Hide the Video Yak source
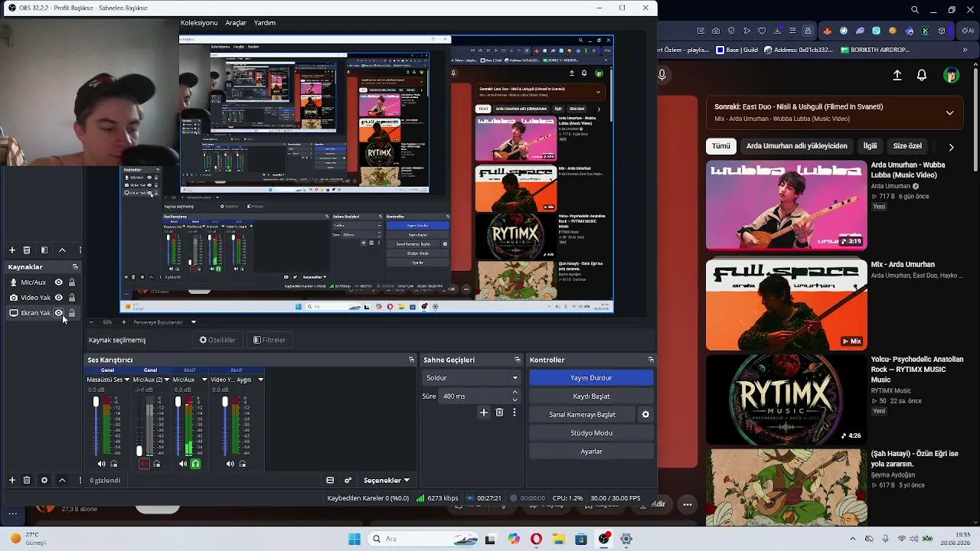This screenshot has height=551, width=980. point(58,298)
